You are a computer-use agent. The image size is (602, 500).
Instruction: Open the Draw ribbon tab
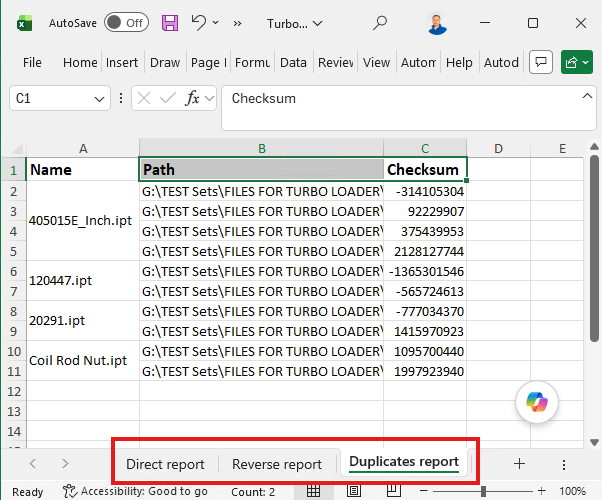click(x=165, y=62)
